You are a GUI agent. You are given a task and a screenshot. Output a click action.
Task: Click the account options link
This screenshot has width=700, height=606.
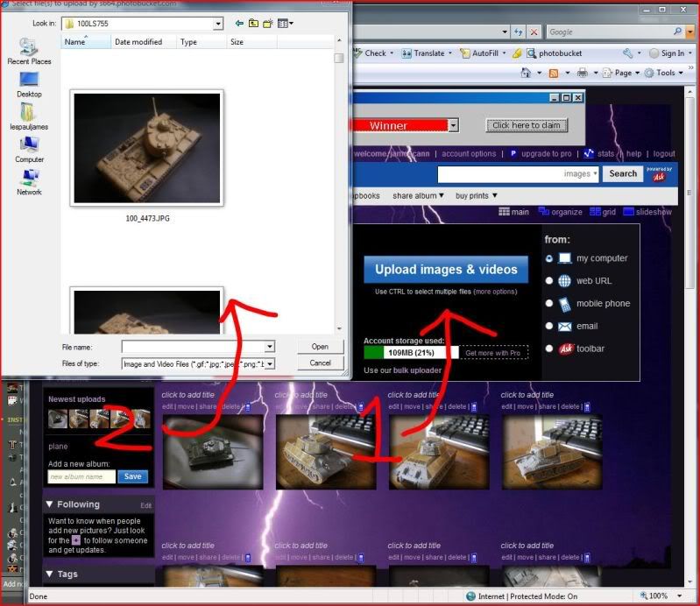(x=469, y=153)
